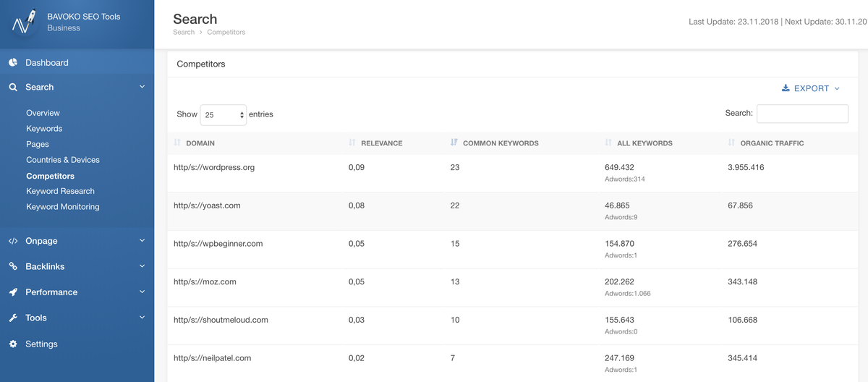Open Dashboard from the sidebar
Image resolution: width=868 pixels, height=382 pixels.
click(x=47, y=63)
